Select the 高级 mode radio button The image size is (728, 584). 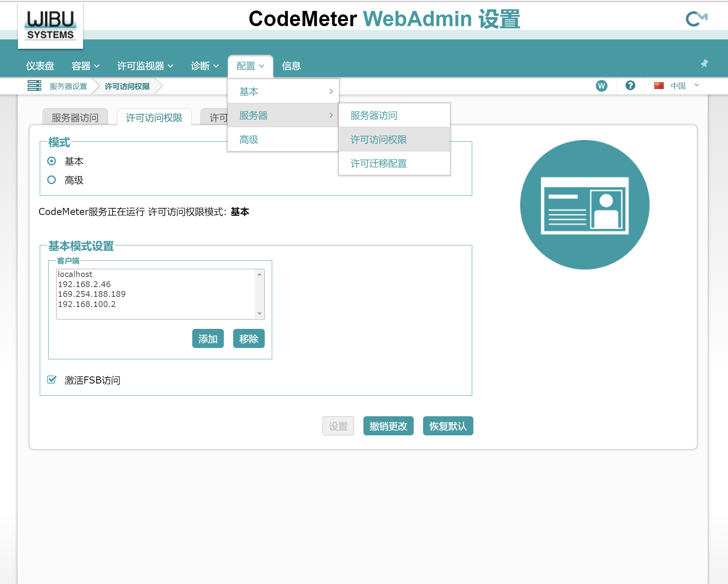pyautogui.click(x=51, y=180)
